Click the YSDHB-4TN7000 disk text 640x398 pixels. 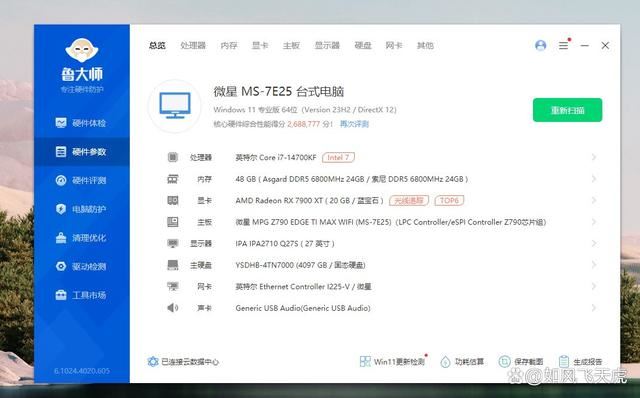264,265
